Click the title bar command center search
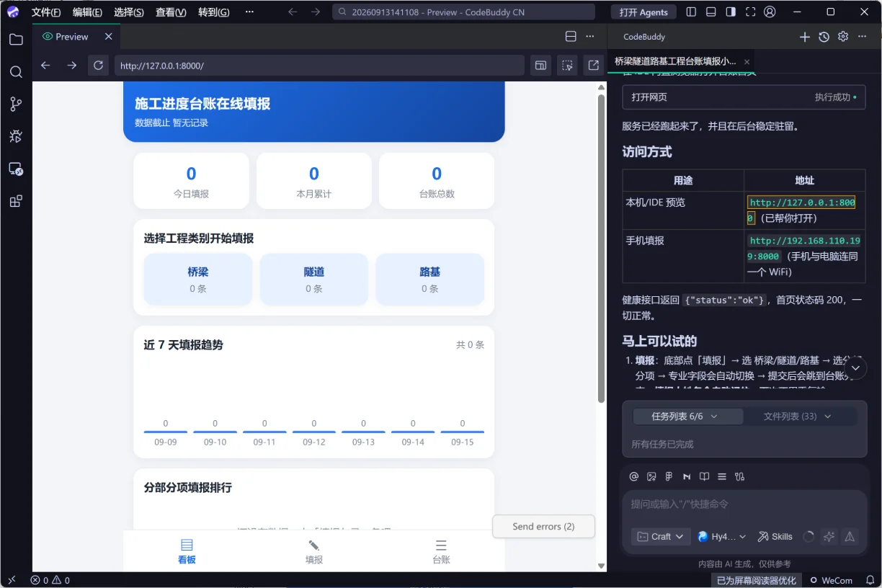Image resolution: width=882 pixels, height=588 pixels. point(463,12)
